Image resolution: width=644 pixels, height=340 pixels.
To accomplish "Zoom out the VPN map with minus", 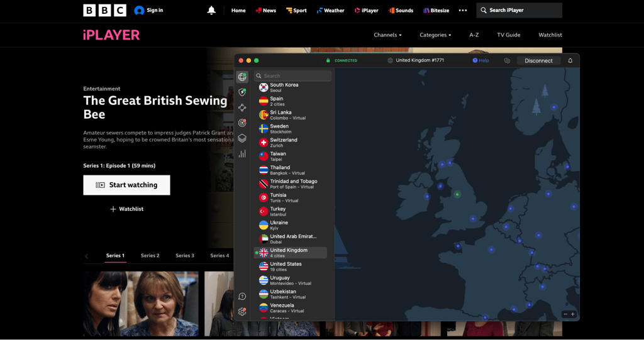I will coord(565,314).
